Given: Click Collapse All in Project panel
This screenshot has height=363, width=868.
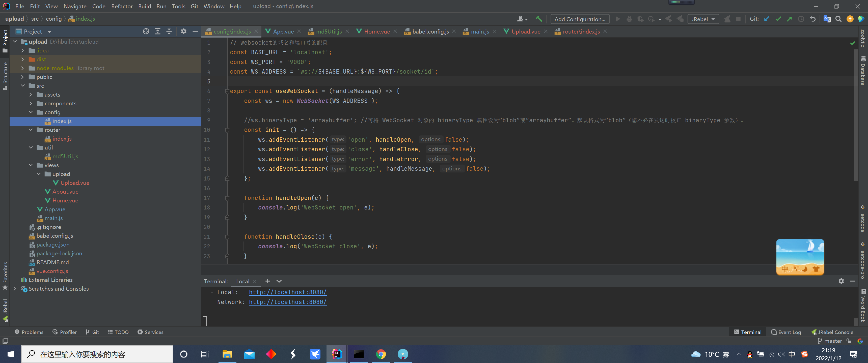Looking at the screenshot, I should pyautogui.click(x=169, y=31).
